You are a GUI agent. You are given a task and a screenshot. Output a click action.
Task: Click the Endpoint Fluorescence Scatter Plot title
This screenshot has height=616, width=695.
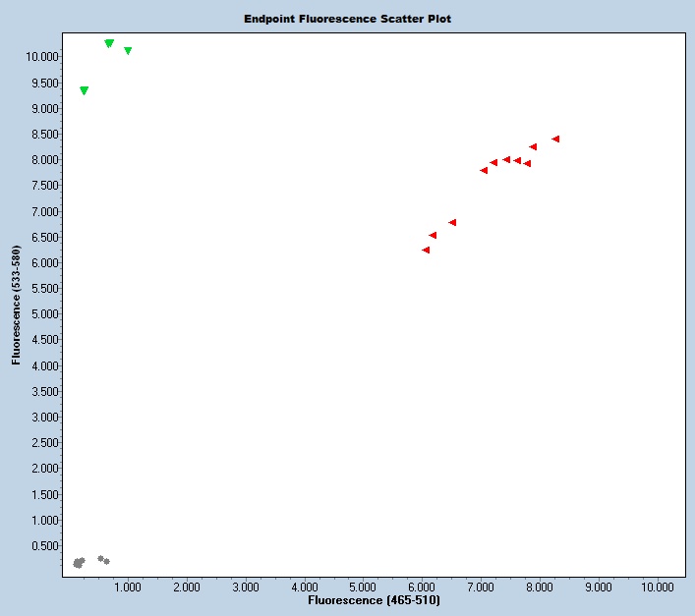[x=347, y=19]
